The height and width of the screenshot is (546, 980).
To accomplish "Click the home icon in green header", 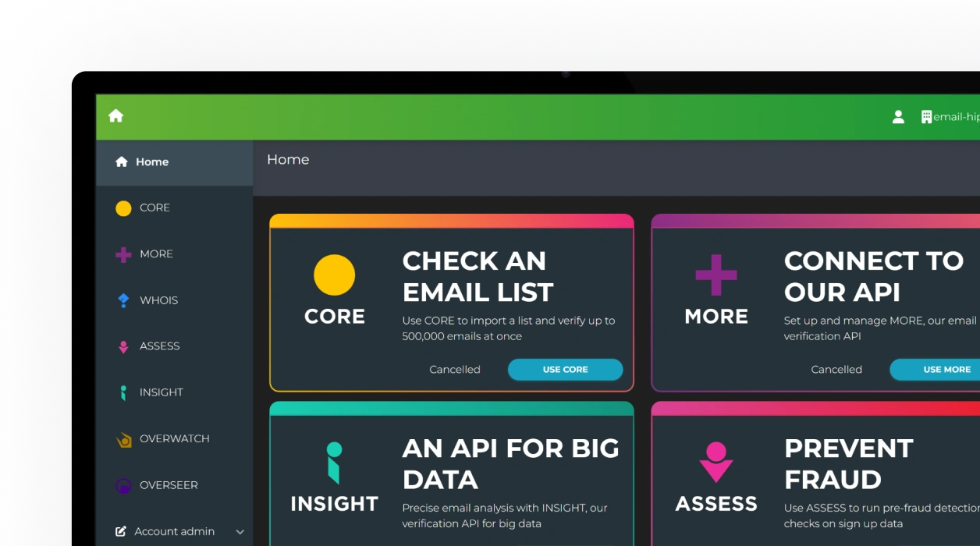I will pos(116,115).
